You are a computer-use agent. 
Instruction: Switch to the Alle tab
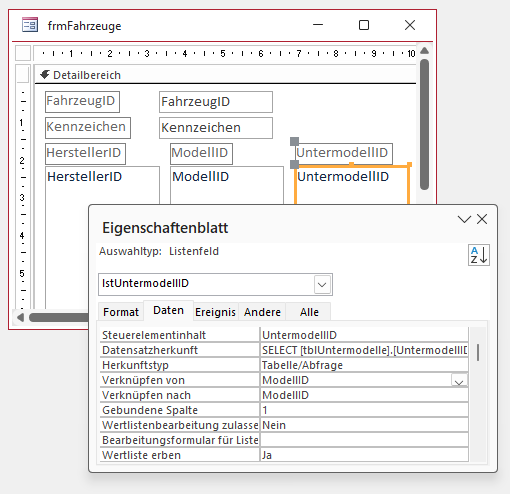pos(309,312)
